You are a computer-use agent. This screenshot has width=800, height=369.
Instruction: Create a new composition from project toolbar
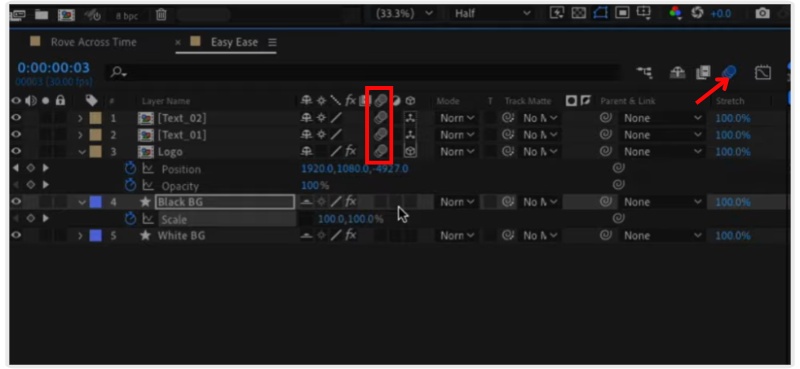[x=66, y=15]
